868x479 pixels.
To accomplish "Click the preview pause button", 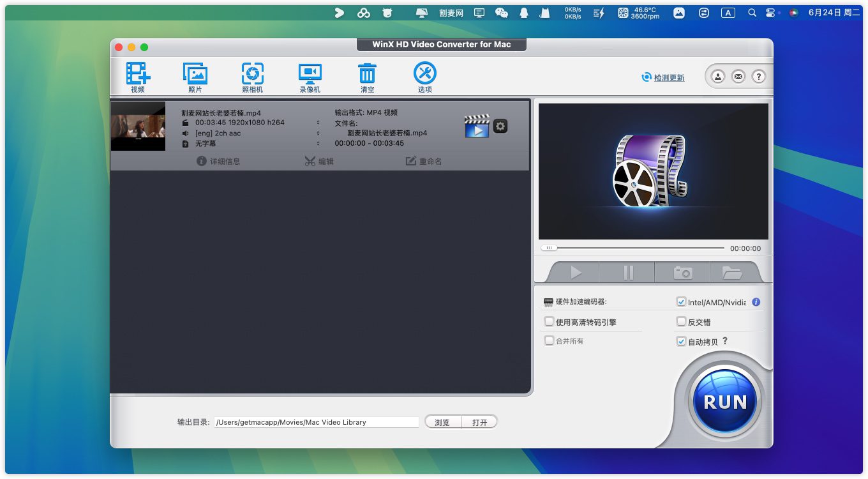I will coord(628,273).
